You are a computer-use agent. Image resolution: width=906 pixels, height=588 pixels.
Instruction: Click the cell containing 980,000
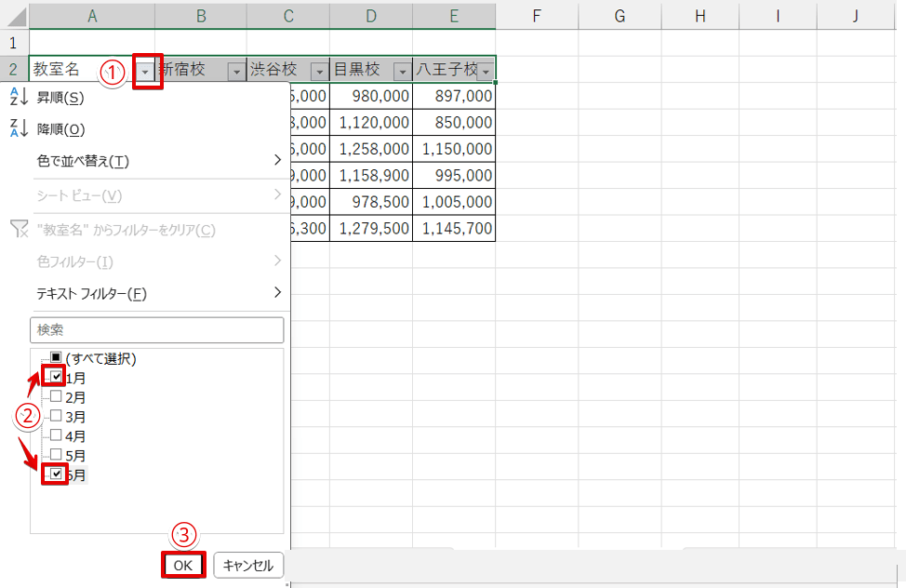[x=371, y=96]
